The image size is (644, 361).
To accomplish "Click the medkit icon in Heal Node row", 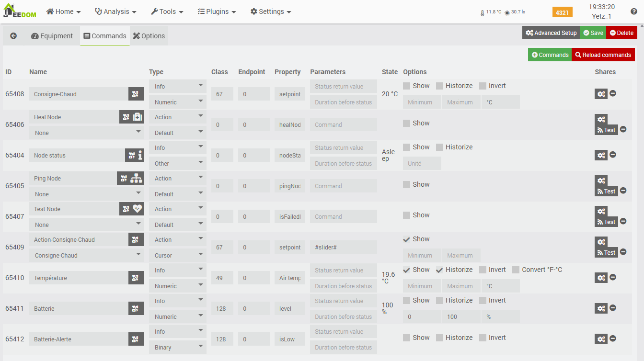I will point(138,117).
